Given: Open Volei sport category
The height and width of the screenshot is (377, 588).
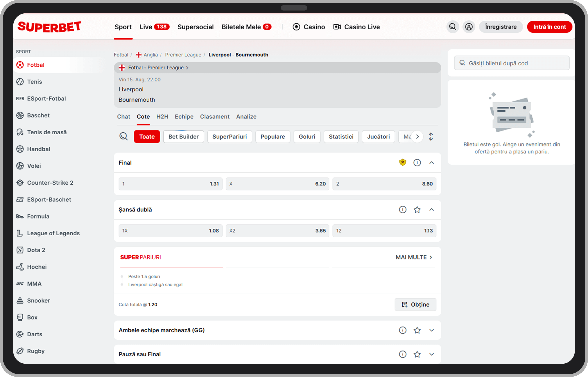Looking at the screenshot, I should (29, 166).
